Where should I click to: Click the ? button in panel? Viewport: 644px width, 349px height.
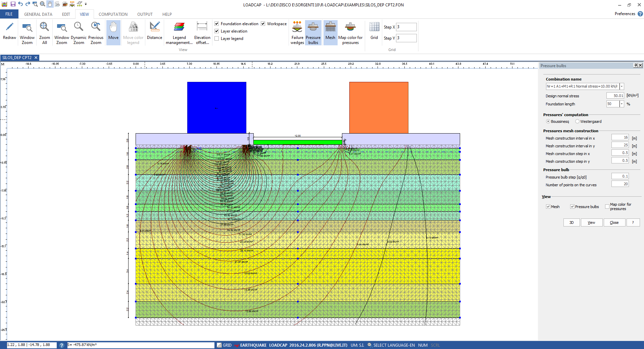coord(633,222)
